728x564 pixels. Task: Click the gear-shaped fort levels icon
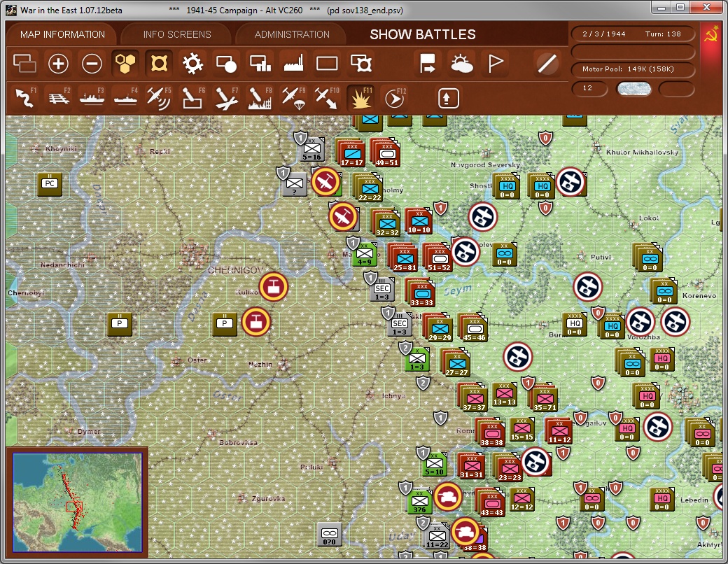click(x=192, y=63)
